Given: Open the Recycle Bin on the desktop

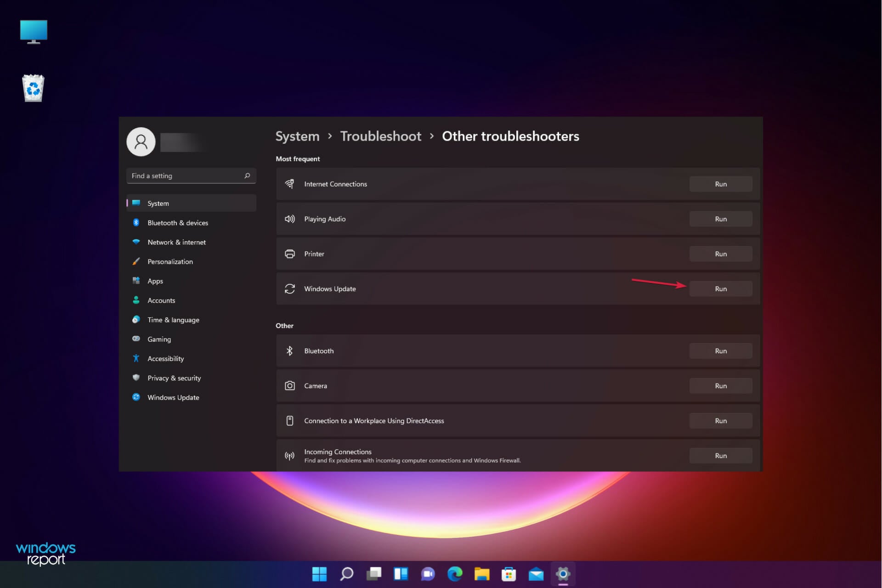Looking at the screenshot, I should [33, 87].
